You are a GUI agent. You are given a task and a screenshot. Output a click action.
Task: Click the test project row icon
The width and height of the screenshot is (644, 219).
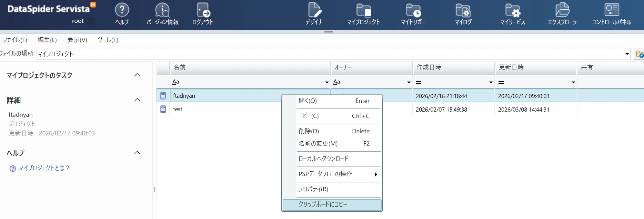click(x=163, y=109)
